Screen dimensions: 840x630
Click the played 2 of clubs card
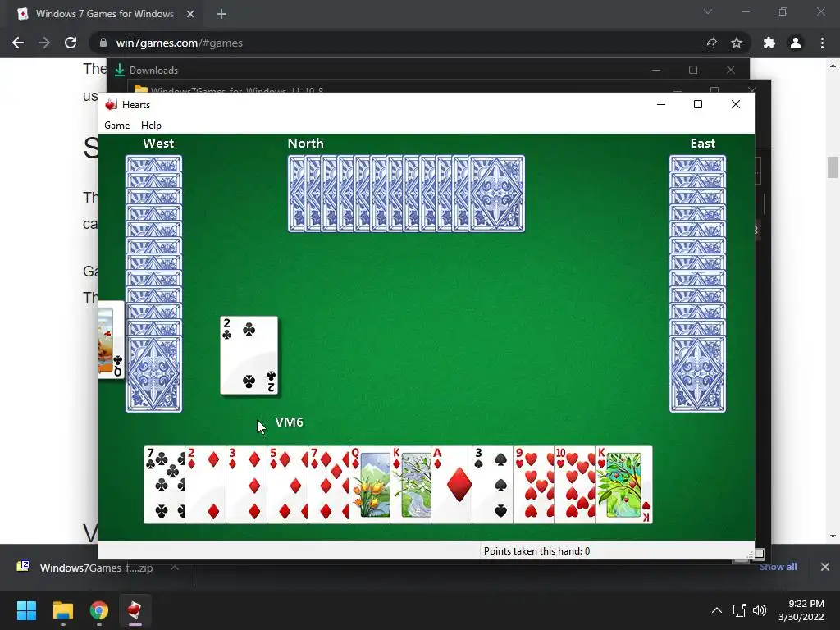point(249,355)
